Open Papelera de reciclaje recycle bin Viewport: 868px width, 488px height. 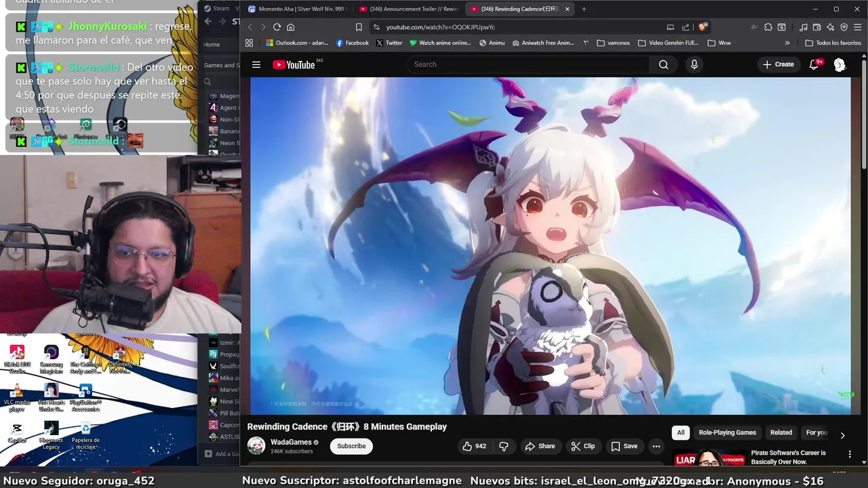click(x=85, y=434)
